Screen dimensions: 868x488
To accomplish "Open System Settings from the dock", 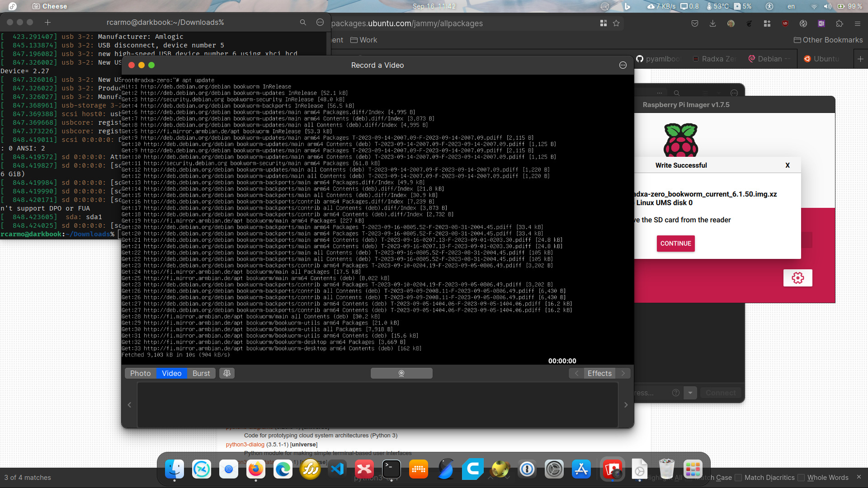I will click(554, 469).
